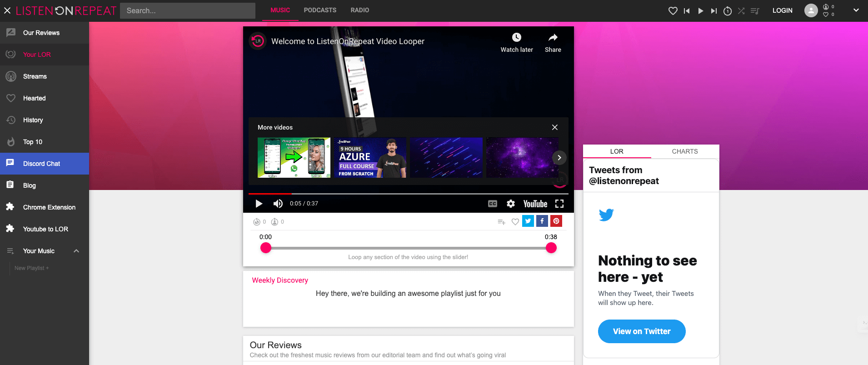This screenshot has height=365, width=868.
Task: Open the WhatsApp wallpaper video thumbnail
Action: tap(294, 157)
